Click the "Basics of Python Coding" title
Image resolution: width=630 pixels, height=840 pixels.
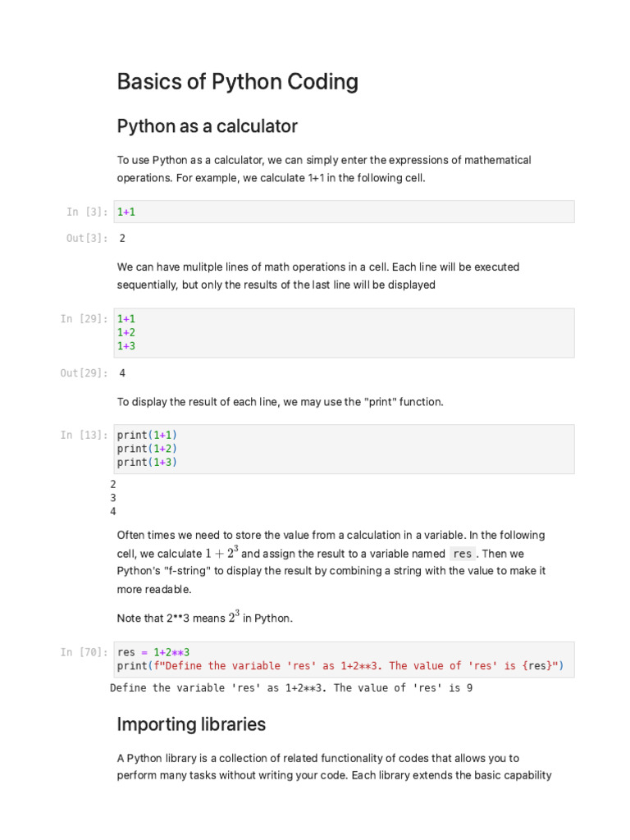point(238,82)
